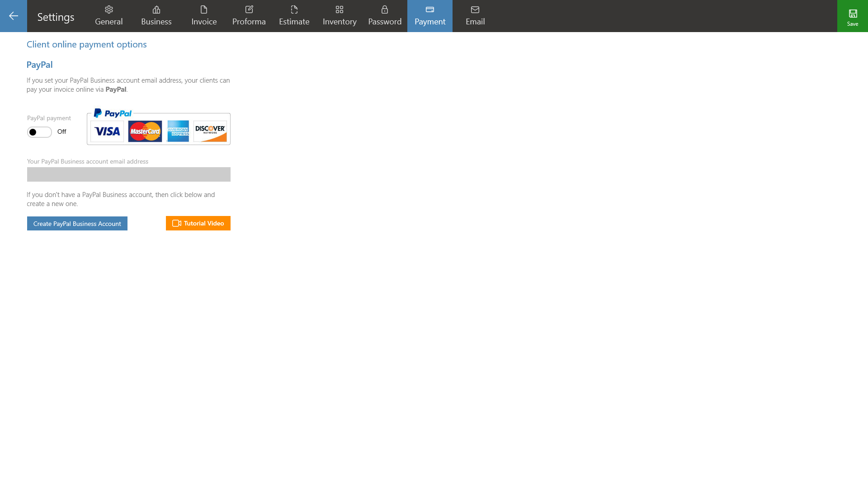Click the camera icon on Tutorial Video
This screenshot has width=868, height=488.
[x=176, y=223]
